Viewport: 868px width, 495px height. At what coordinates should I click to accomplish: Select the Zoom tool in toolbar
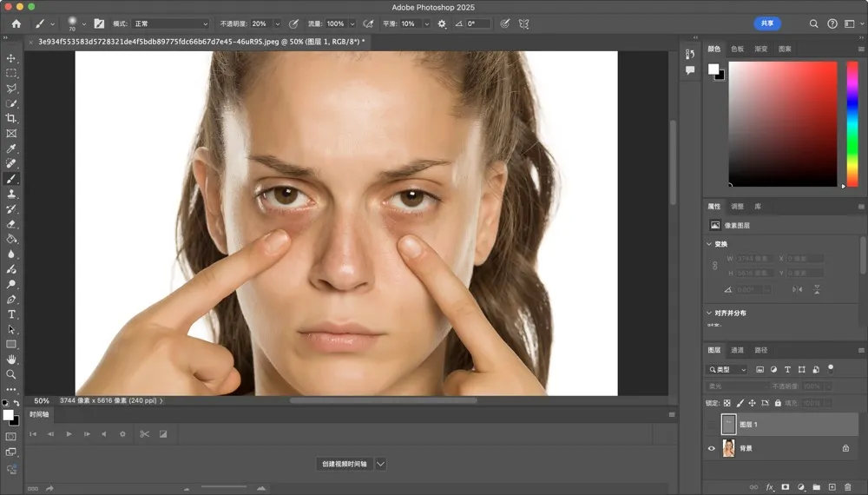point(11,374)
